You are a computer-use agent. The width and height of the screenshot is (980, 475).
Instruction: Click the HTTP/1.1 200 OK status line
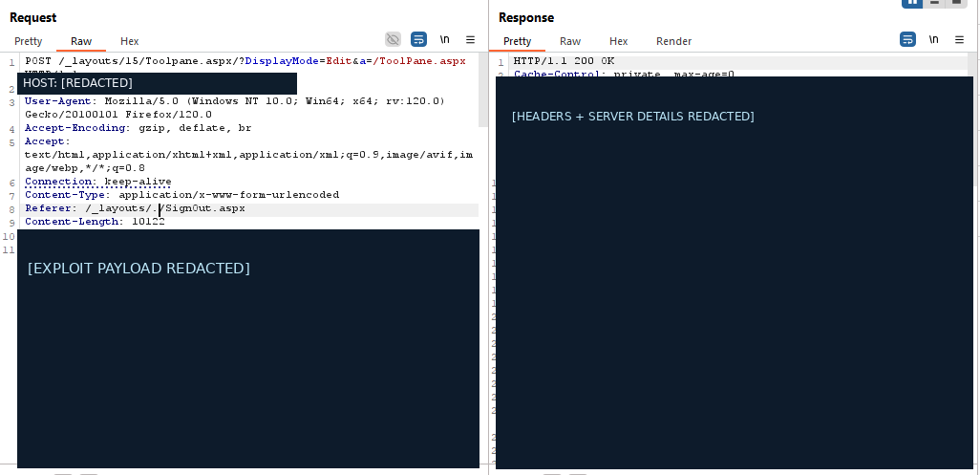[564, 61]
